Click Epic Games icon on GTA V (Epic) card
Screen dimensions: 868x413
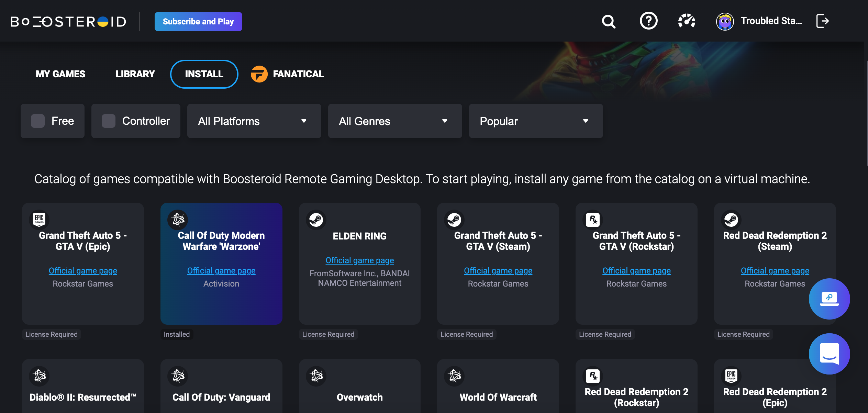coord(39,219)
